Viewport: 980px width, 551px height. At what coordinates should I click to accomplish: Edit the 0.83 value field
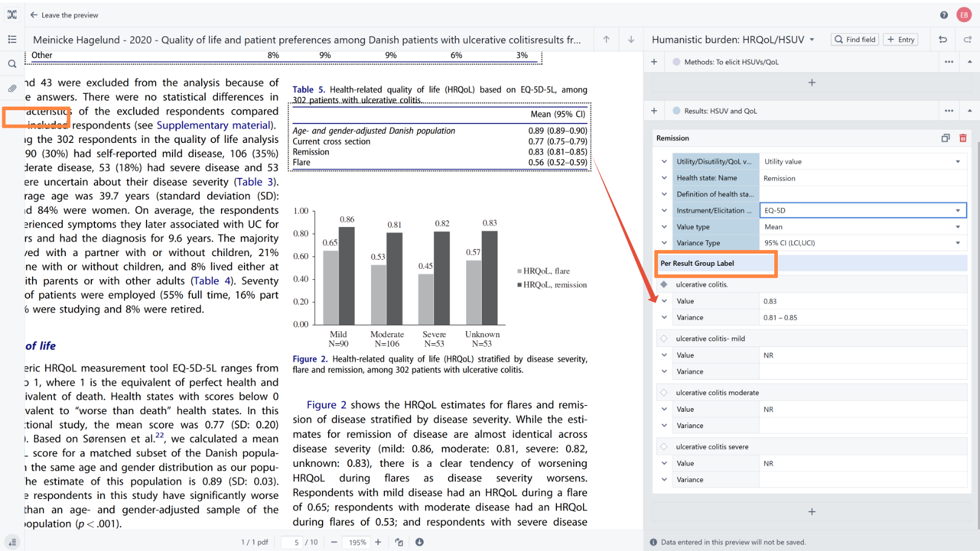coord(863,301)
